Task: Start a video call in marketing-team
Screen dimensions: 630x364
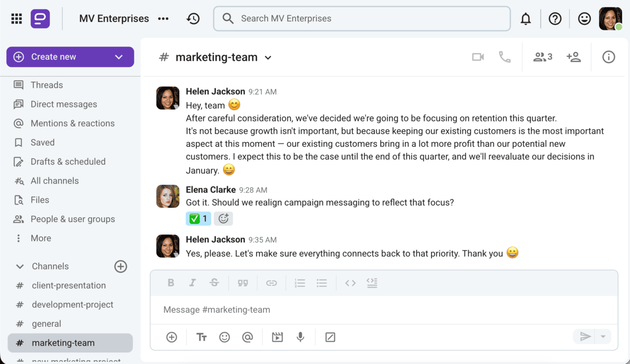Action: click(x=478, y=57)
